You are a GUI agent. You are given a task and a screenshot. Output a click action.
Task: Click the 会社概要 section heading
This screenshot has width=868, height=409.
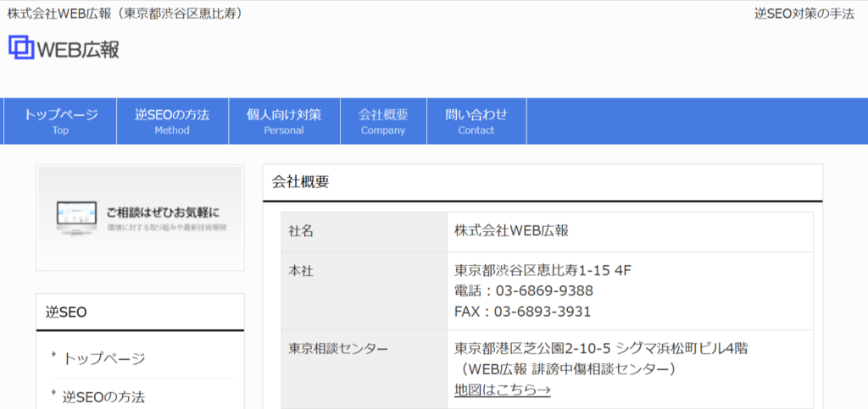pos(300,182)
